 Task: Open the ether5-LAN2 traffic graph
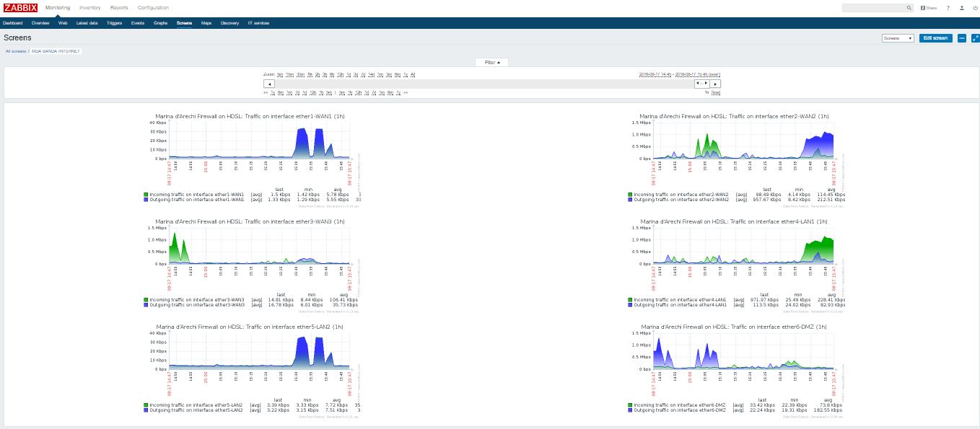point(253,369)
